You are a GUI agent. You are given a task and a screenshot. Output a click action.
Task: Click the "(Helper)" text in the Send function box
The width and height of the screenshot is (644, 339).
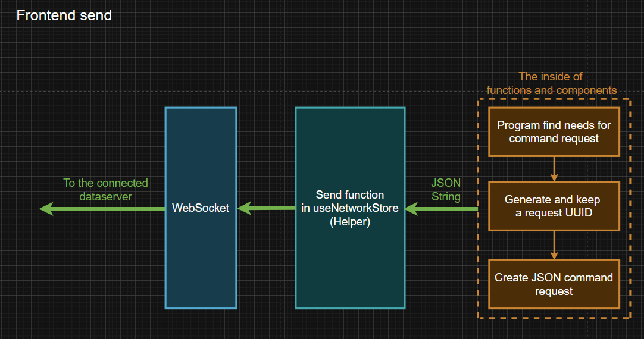[350, 222]
